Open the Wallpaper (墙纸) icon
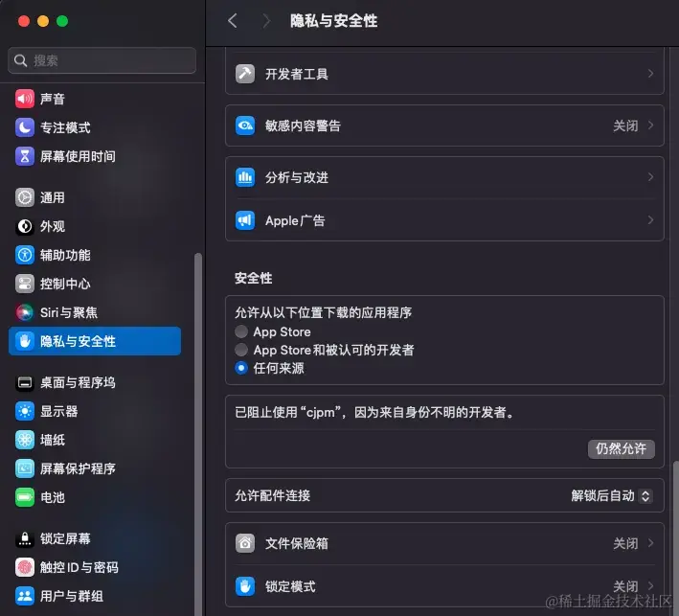 [25, 440]
